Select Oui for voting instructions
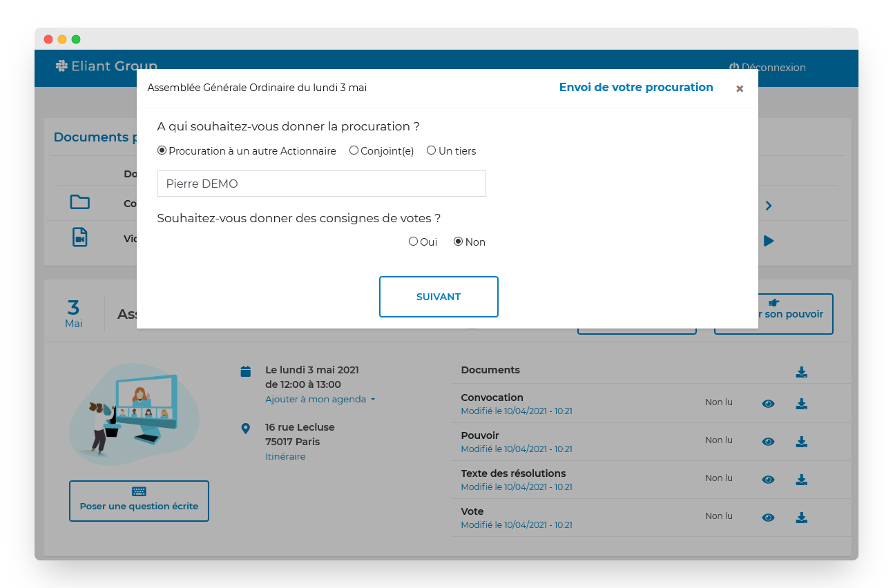 [413, 242]
